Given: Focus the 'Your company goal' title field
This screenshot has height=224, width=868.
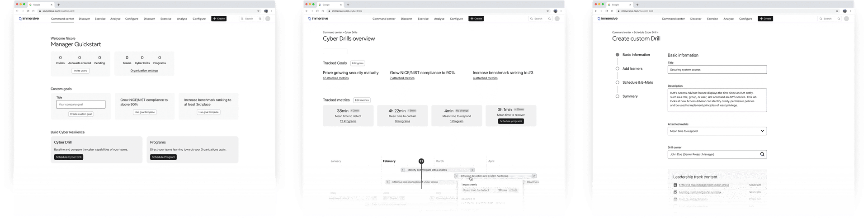Looking at the screenshot, I should point(81,105).
